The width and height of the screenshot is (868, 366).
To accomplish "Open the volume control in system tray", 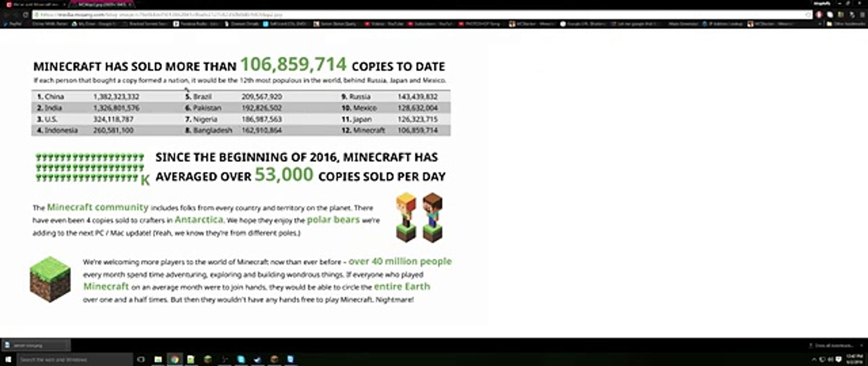I will click(x=831, y=360).
